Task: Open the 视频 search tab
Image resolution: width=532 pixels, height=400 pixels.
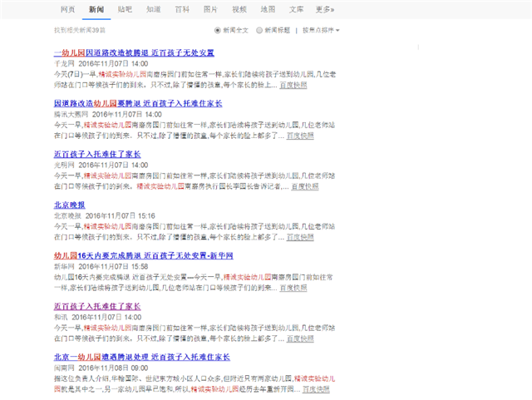Action: coord(239,9)
